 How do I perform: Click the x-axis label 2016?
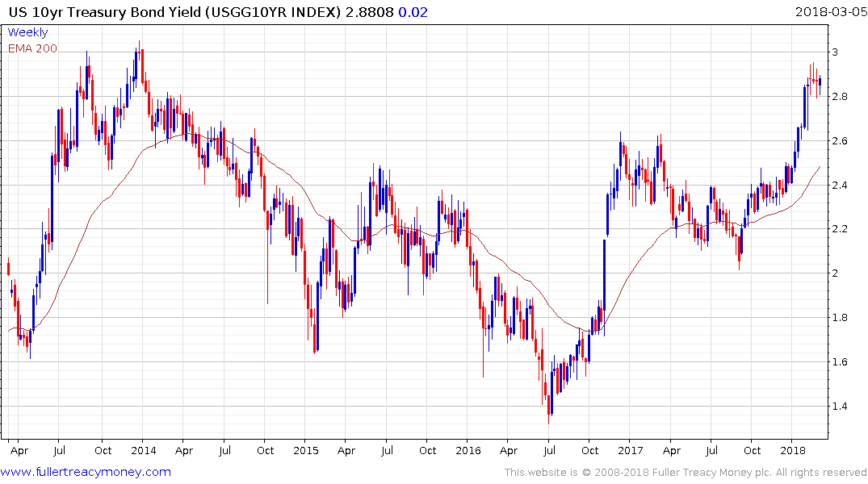[468, 450]
